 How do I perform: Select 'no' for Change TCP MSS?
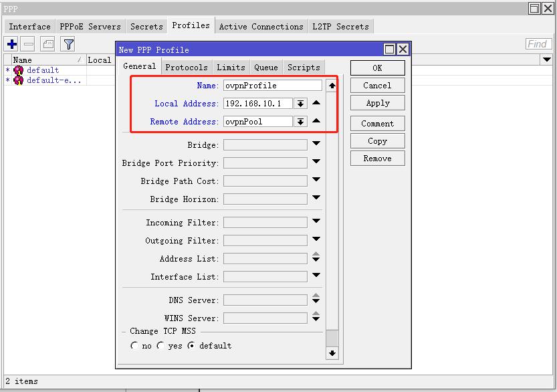134,346
